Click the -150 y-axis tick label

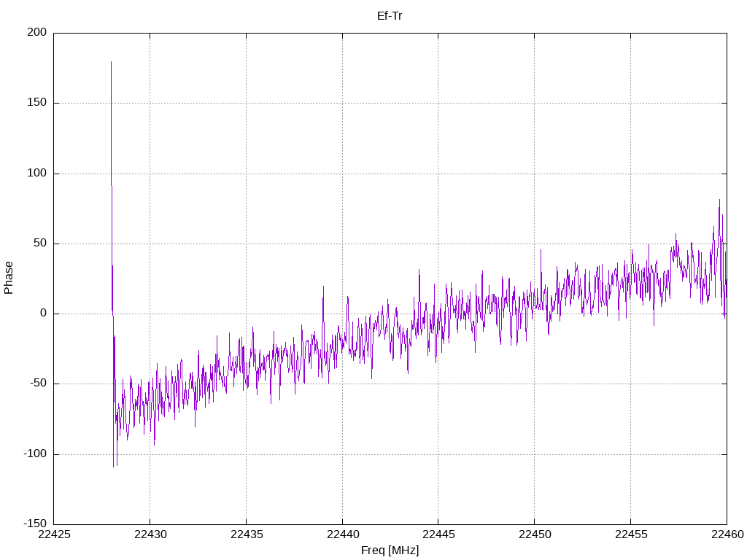click(x=35, y=524)
